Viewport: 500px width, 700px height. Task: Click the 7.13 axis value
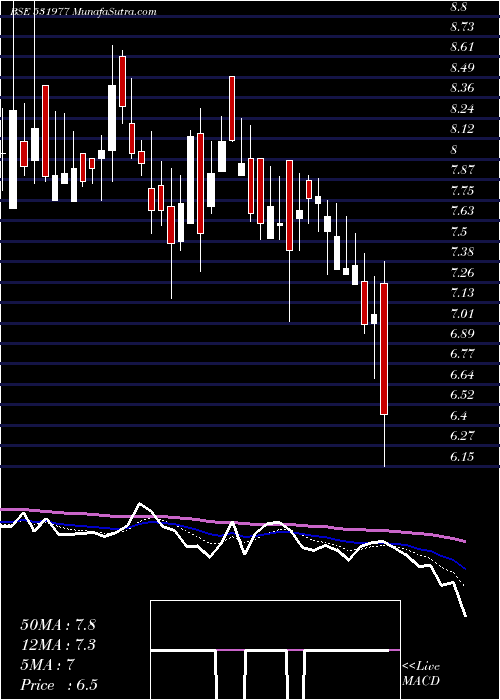coord(462,293)
